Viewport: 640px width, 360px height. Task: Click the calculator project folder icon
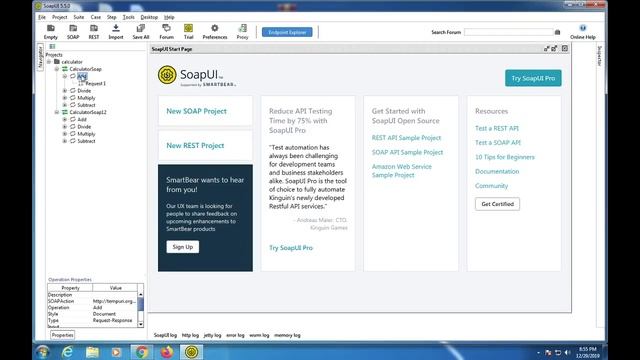click(57, 62)
